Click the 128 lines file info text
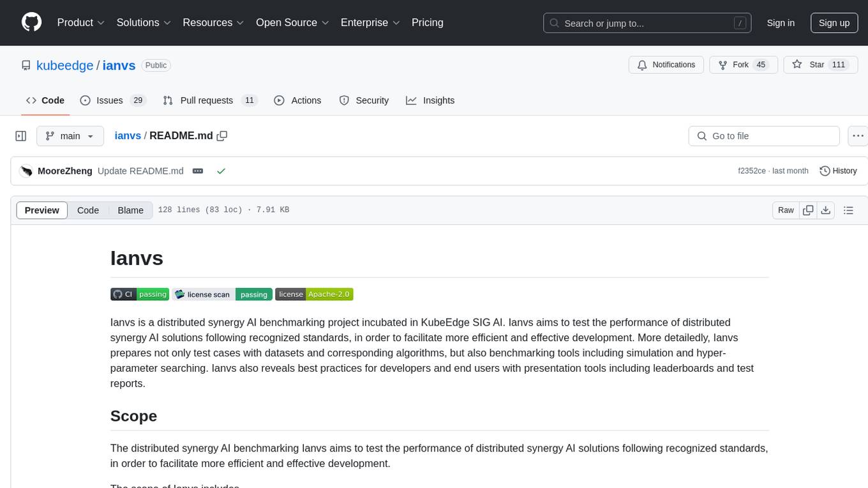Screen dimensions: 868x488 click(223, 210)
